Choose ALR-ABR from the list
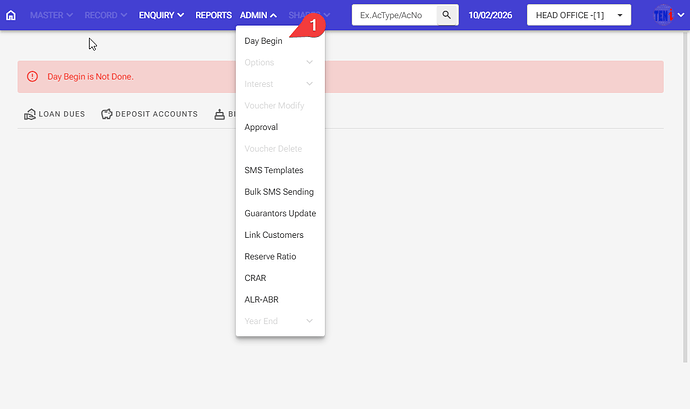The width and height of the screenshot is (690, 409). tap(260, 300)
